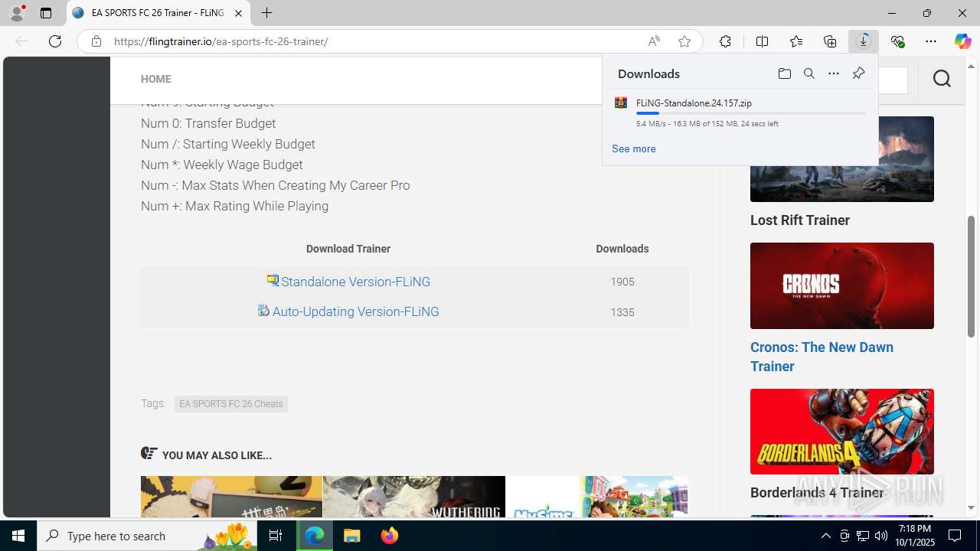
Task: View site information lock icon
Action: [x=96, y=41]
